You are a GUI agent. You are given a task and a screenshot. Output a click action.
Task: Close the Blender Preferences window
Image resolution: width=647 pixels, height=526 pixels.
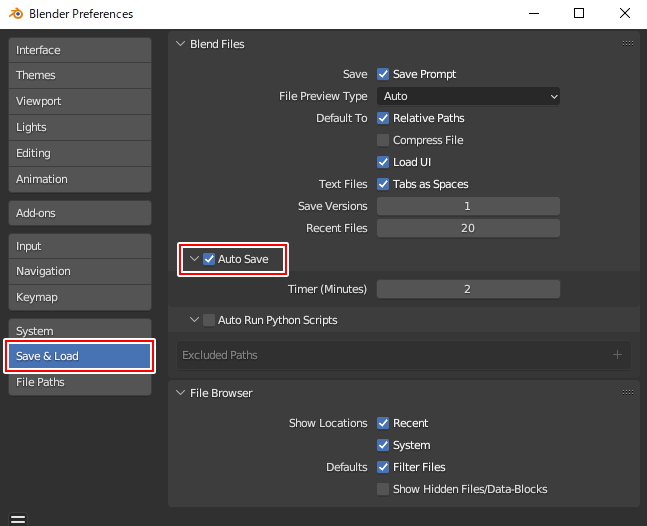(x=624, y=14)
